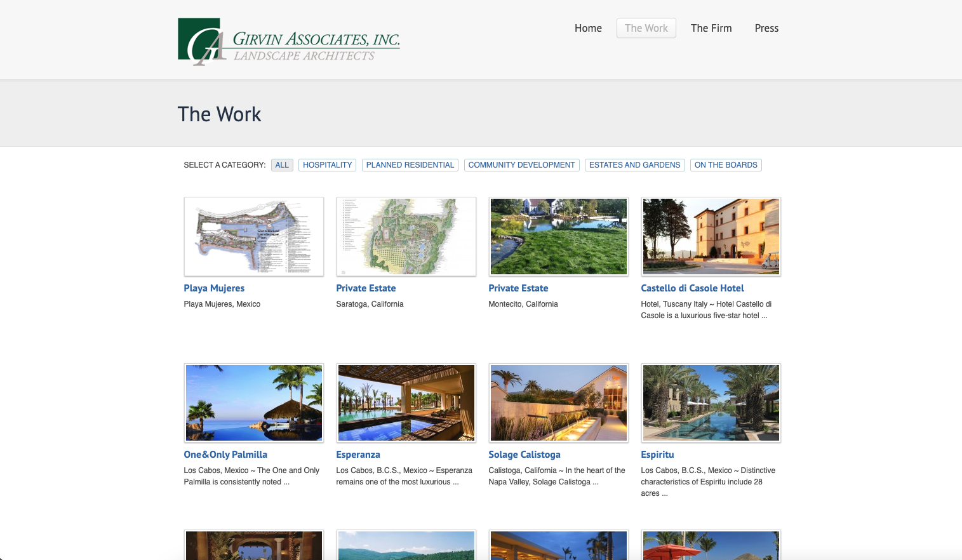Filter projects by ALL category

click(282, 165)
